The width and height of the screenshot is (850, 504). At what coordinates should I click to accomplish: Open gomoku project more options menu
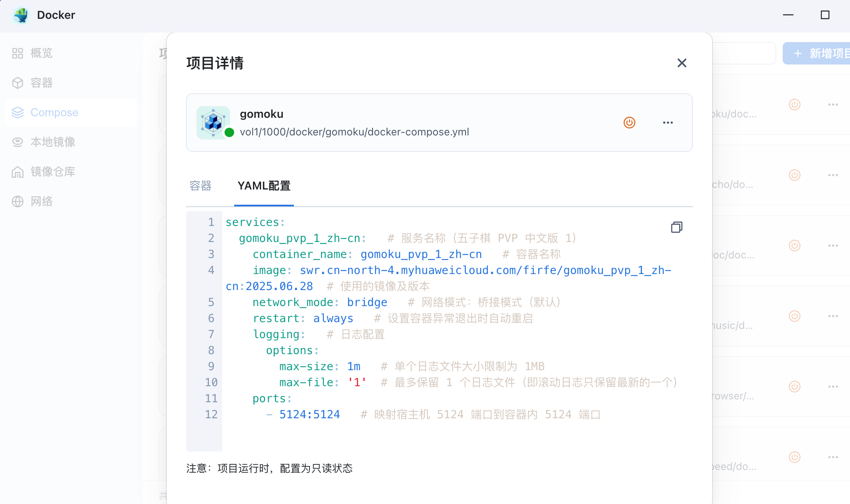pos(668,123)
